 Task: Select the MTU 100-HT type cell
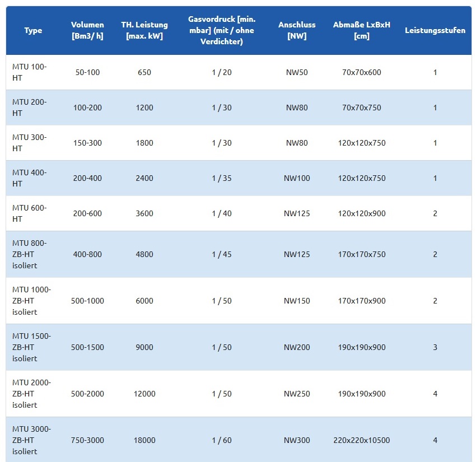30,72
